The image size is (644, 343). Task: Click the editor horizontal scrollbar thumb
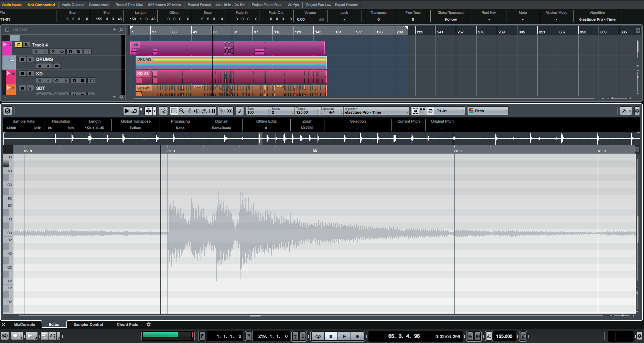pyautogui.click(x=255, y=315)
